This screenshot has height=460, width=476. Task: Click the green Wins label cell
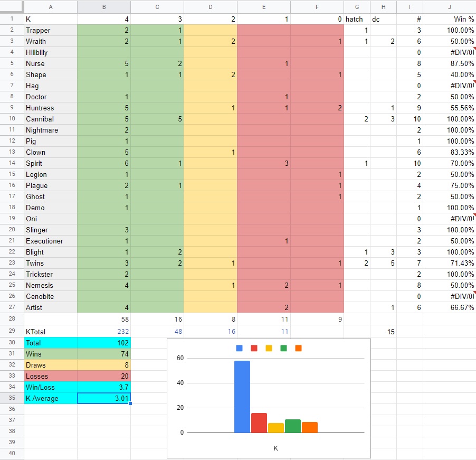tap(51, 354)
